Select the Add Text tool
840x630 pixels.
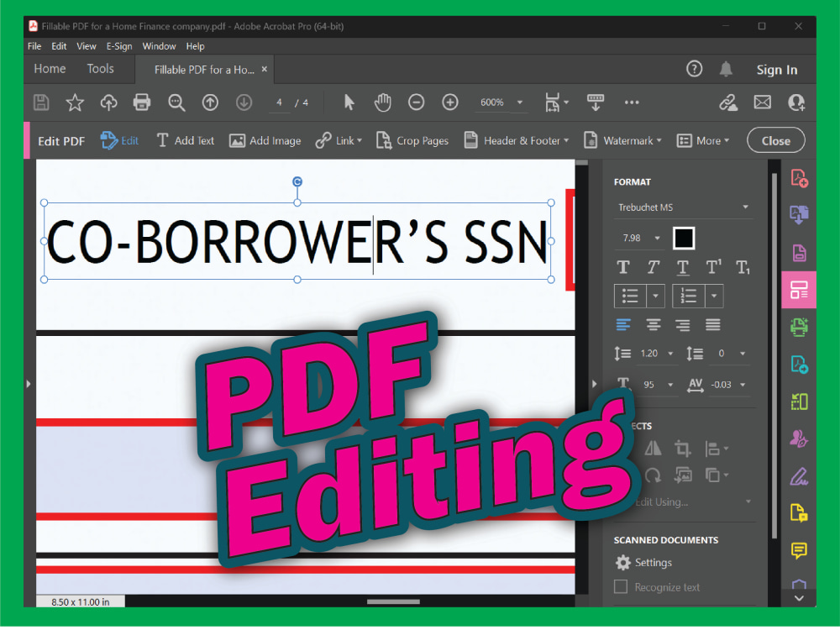[186, 140]
